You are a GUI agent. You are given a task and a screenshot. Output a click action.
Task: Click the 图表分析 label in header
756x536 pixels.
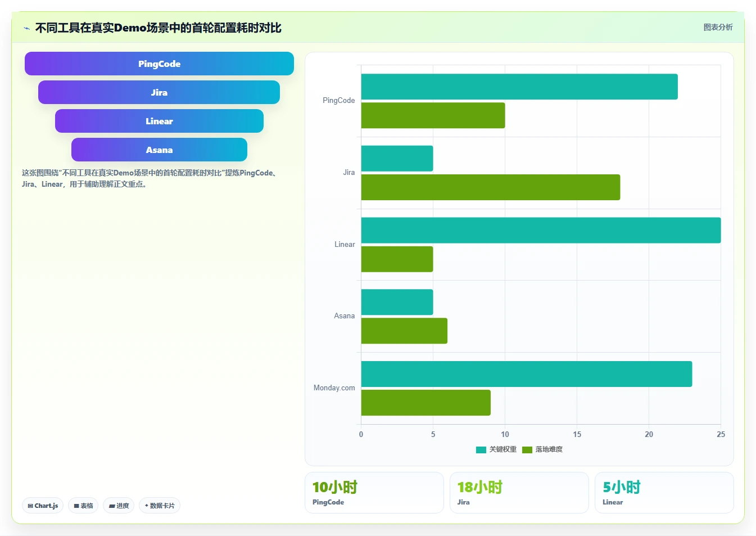pyautogui.click(x=718, y=27)
